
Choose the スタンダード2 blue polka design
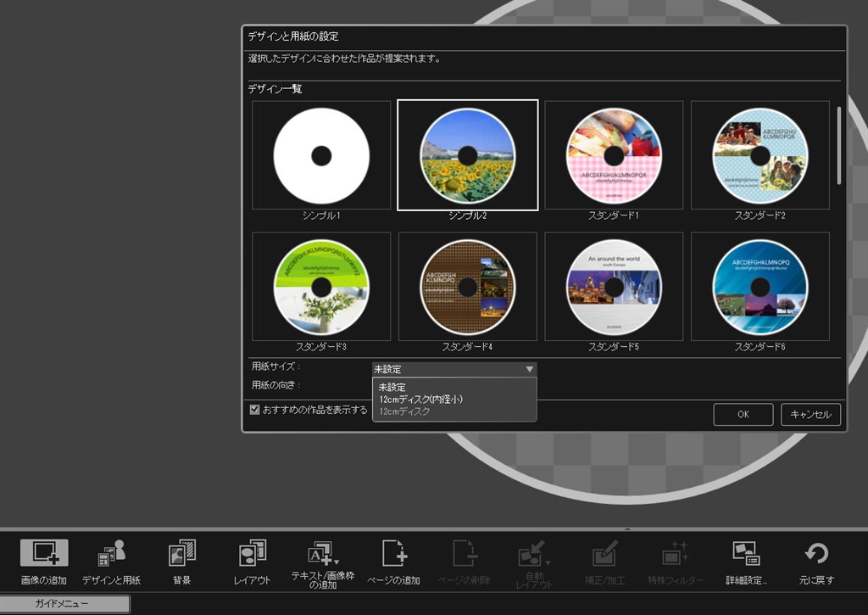tap(760, 156)
